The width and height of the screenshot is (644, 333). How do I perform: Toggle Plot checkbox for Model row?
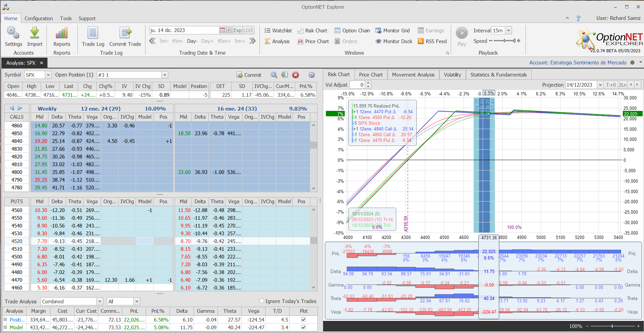pyautogui.click(x=303, y=327)
